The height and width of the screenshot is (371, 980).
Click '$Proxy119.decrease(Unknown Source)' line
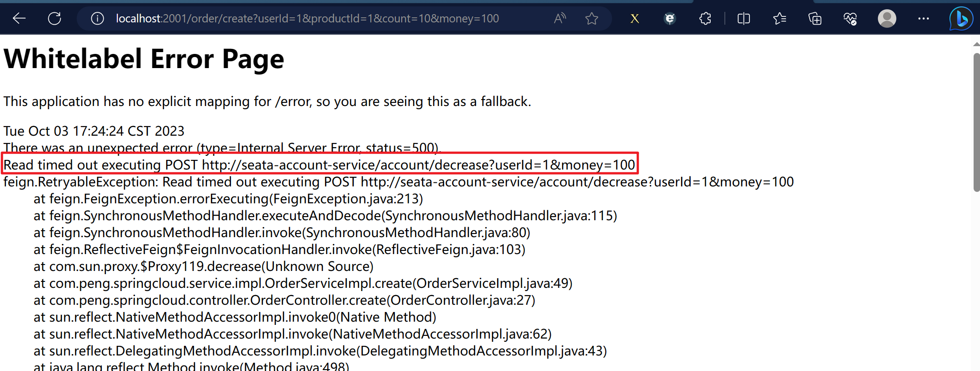pyautogui.click(x=203, y=266)
